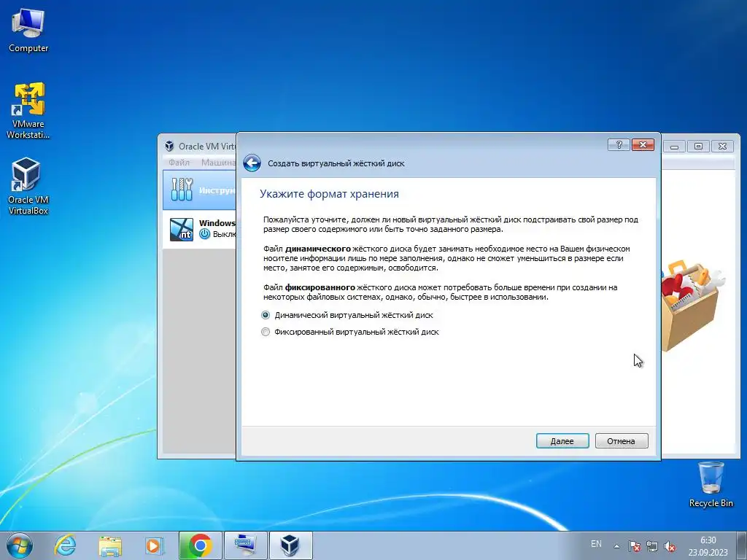The height and width of the screenshot is (560, 747).
Task: Minimize the Oracle VM VirtualBox window
Action: click(674, 146)
